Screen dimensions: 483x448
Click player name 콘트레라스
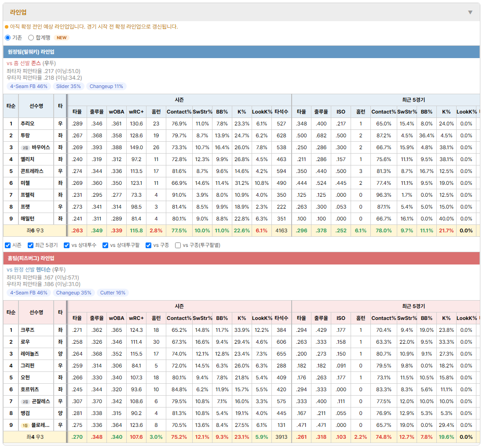(32, 171)
